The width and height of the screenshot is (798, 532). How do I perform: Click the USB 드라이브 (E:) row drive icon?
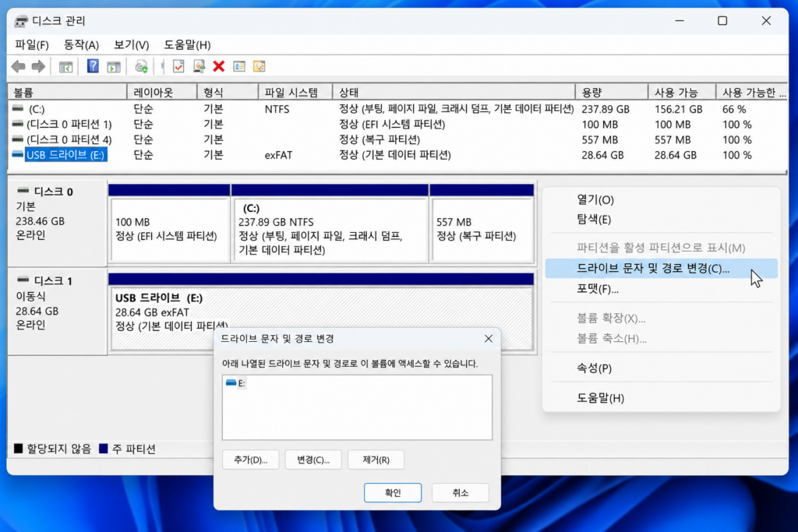[18, 154]
